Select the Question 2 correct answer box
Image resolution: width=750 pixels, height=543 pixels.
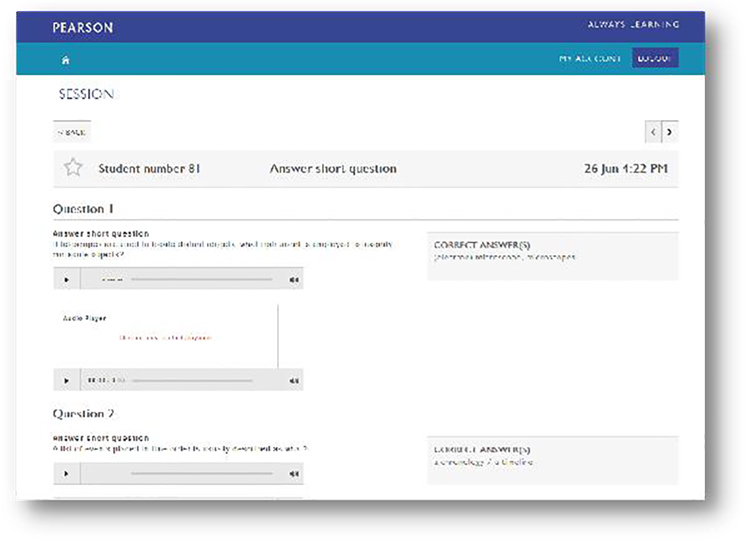point(552,460)
